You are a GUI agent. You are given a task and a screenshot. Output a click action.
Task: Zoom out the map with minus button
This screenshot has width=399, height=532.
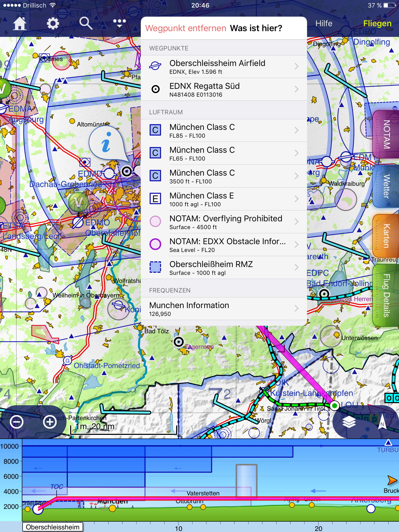click(x=17, y=422)
